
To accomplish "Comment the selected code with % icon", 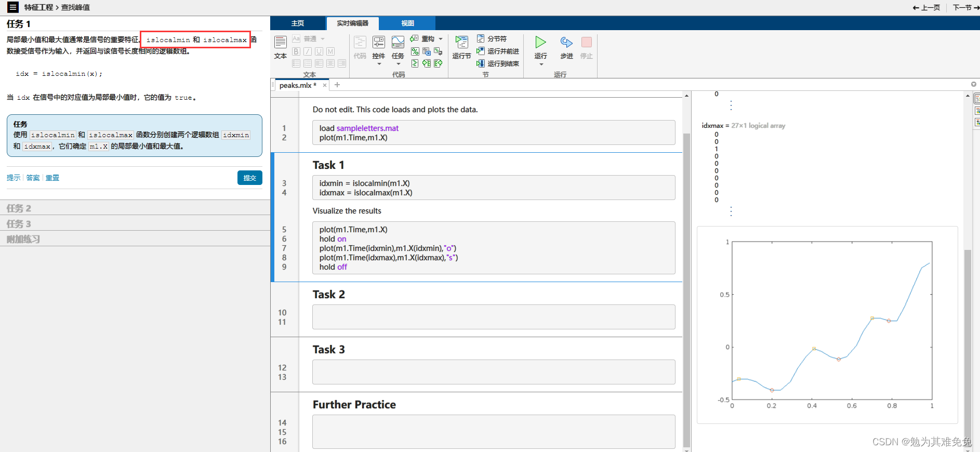I will (x=415, y=51).
